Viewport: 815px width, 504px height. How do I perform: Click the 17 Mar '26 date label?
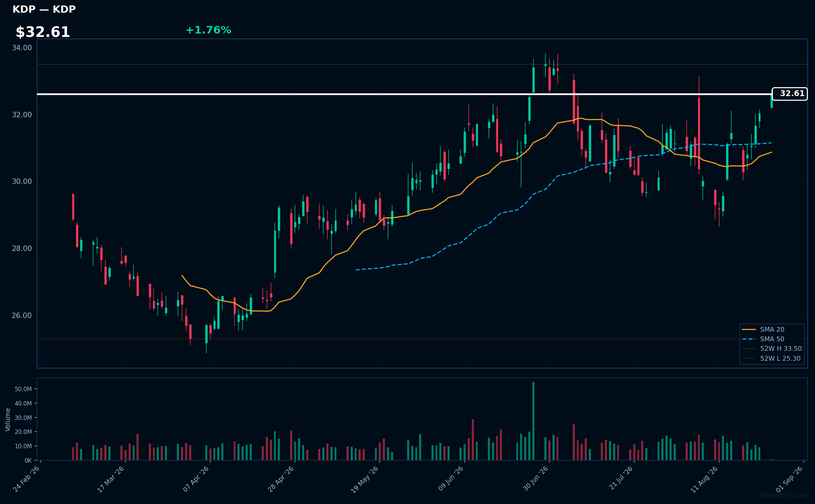coord(111,479)
